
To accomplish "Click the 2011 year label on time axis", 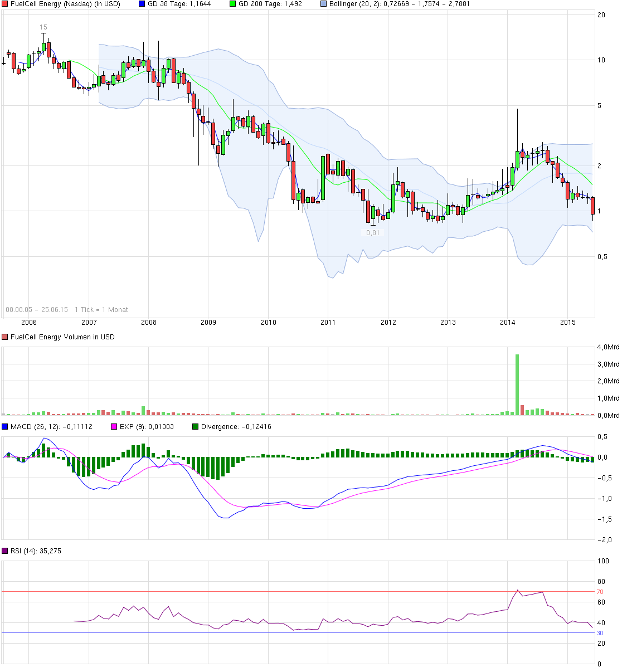I will (x=328, y=323).
